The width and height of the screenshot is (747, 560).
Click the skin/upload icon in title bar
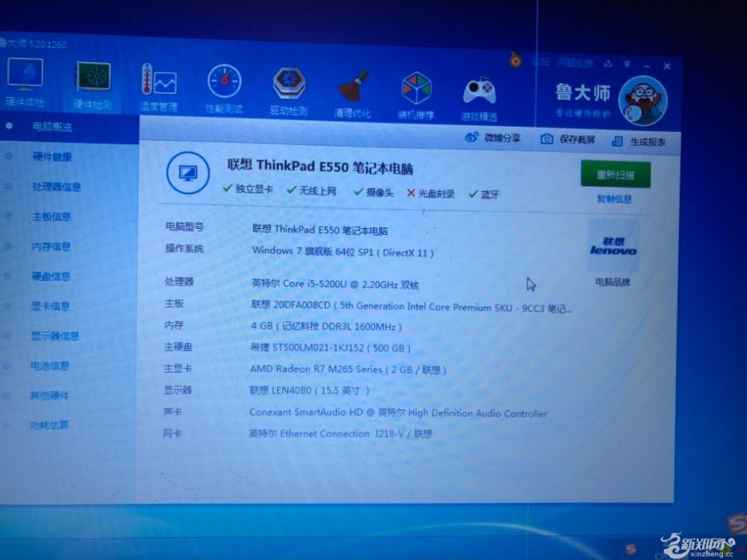click(608, 63)
